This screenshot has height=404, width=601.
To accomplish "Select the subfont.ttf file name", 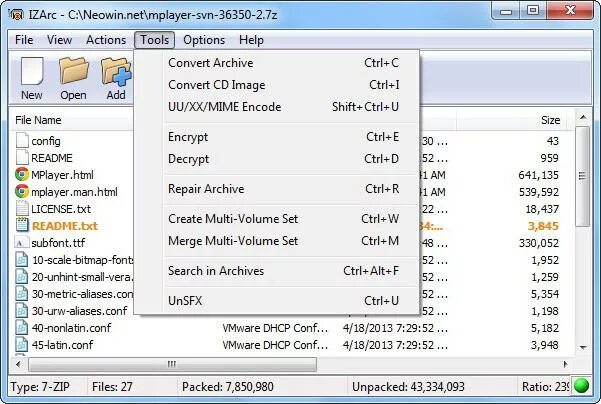I will pyautogui.click(x=58, y=243).
